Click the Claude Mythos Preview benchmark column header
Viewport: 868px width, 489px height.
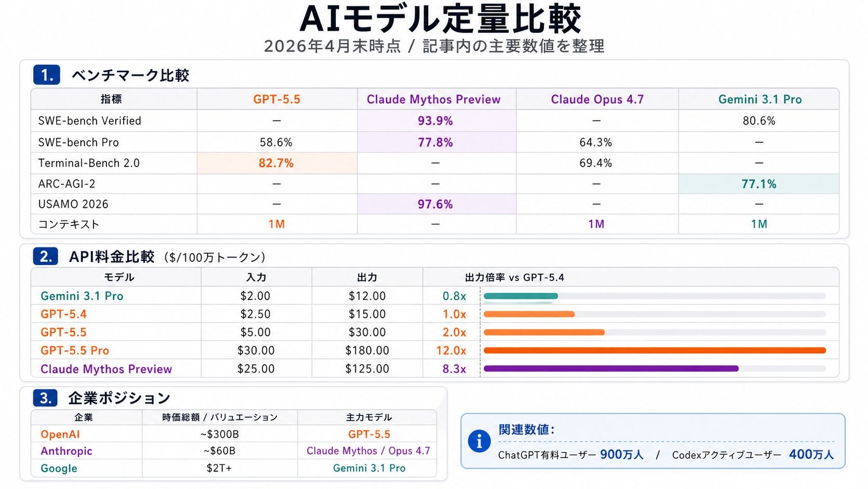click(433, 99)
